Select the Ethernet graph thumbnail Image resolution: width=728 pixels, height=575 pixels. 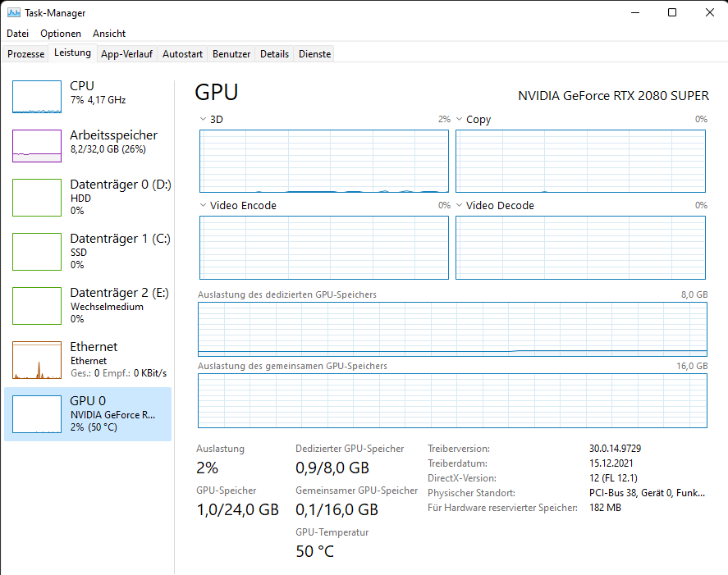click(37, 360)
